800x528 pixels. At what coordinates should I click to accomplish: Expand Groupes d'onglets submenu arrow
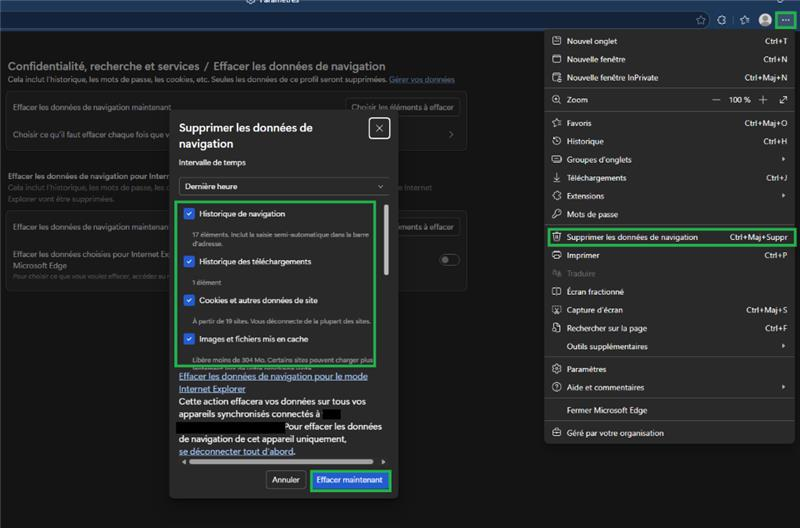point(783,160)
